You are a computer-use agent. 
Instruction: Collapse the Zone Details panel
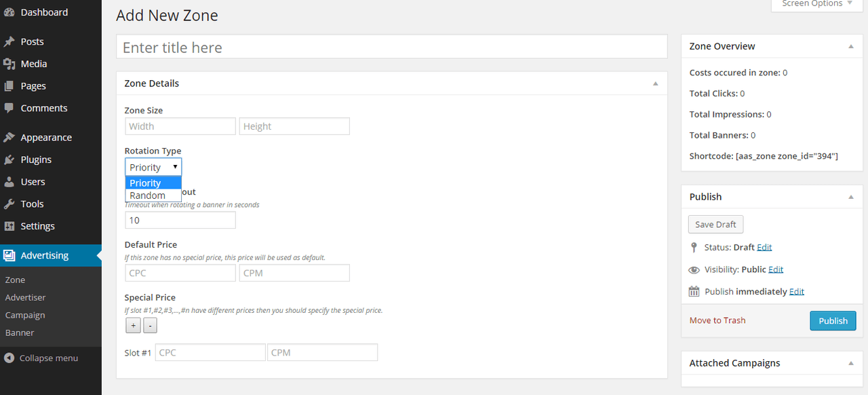coord(655,83)
